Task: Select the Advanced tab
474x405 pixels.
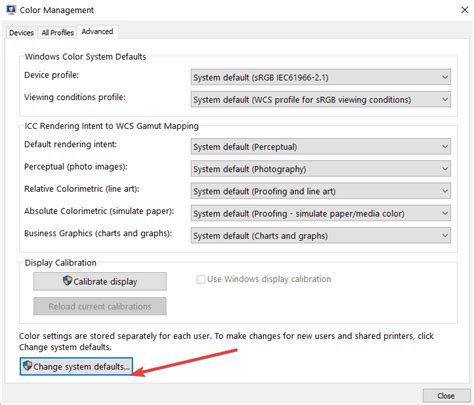Action: pyautogui.click(x=97, y=32)
